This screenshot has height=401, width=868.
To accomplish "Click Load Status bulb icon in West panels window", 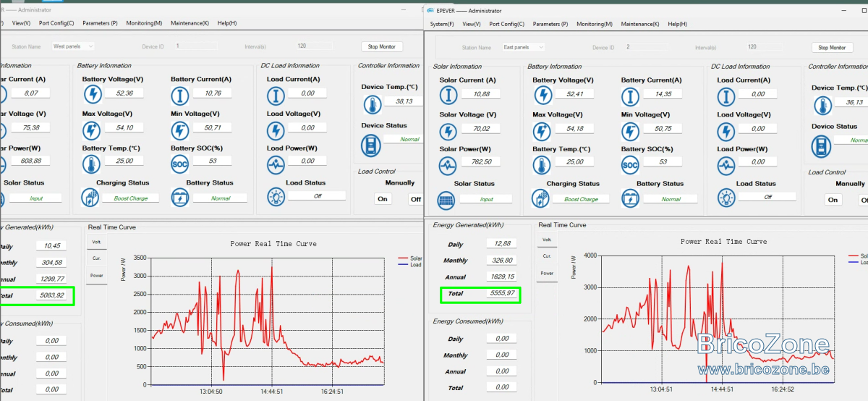I will 276,196.
